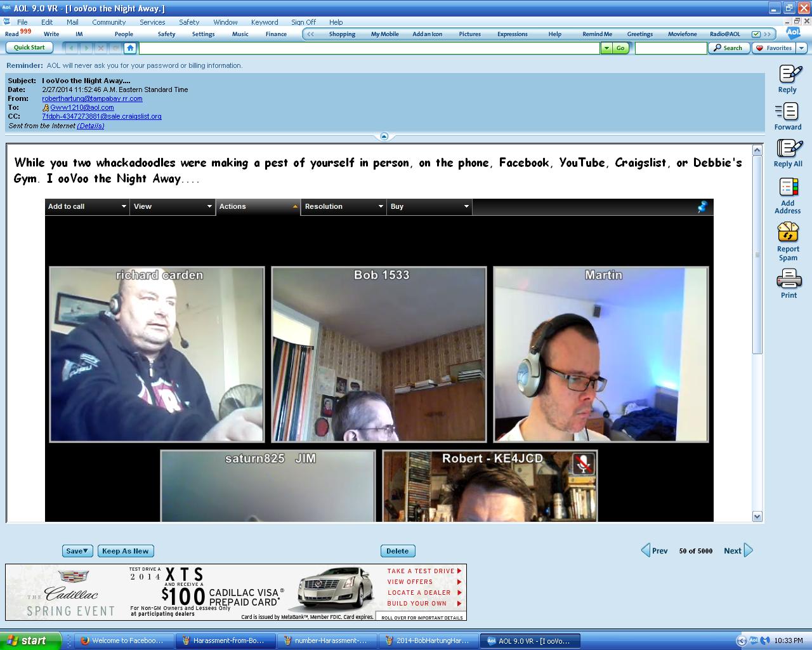The height and width of the screenshot is (650, 812).
Task: Click the Add Address icon
Action: [788, 187]
